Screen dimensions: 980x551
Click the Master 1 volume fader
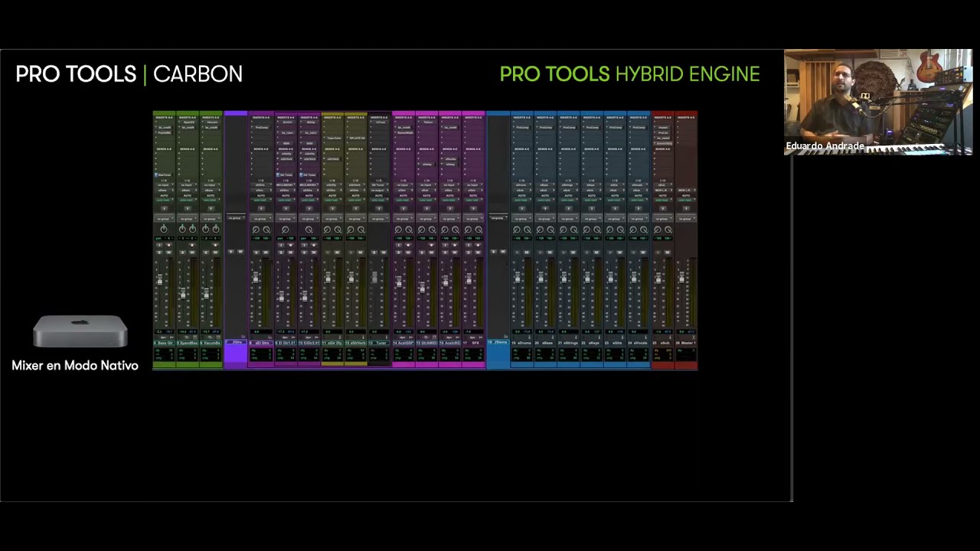tap(681, 277)
